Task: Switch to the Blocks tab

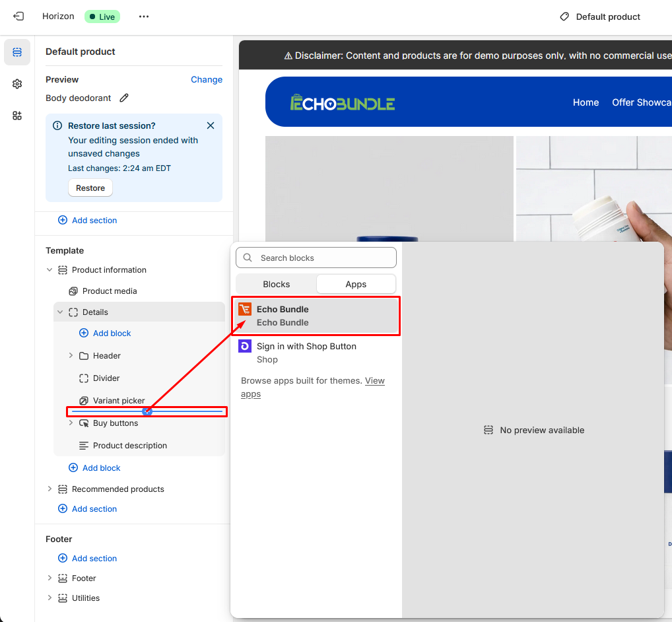Action: coord(276,284)
